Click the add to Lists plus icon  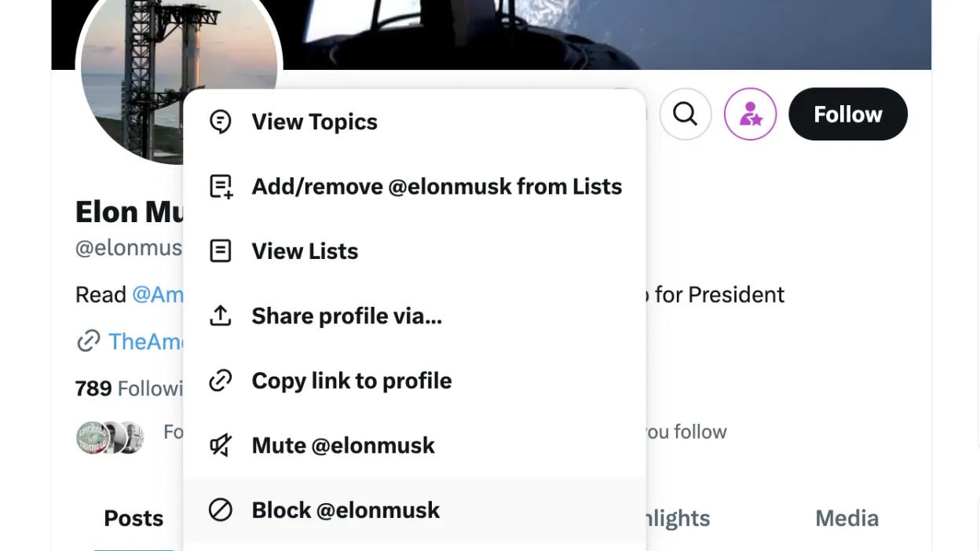(221, 187)
